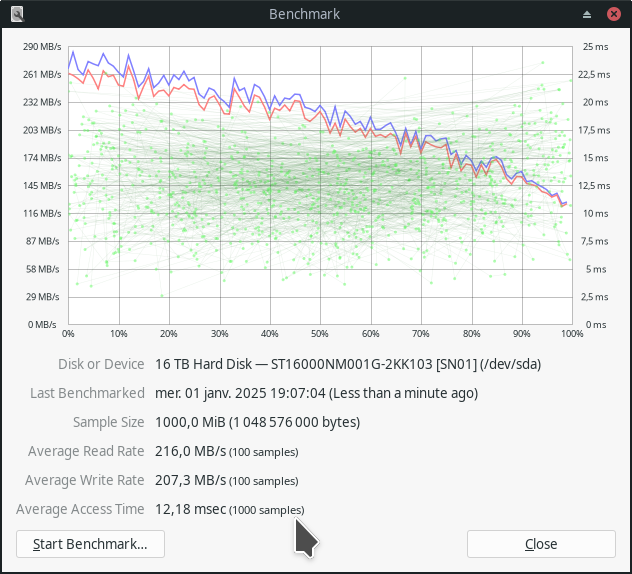The height and width of the screenshot is (574, 632).
Task: Click the 203 MB/s axis label
Action: [42, 130]
